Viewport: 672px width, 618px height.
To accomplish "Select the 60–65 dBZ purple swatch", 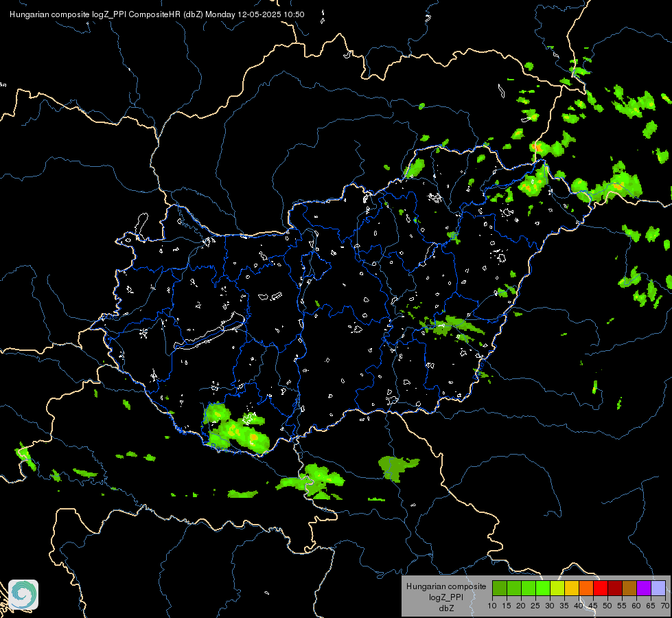I will coord(644,588).
